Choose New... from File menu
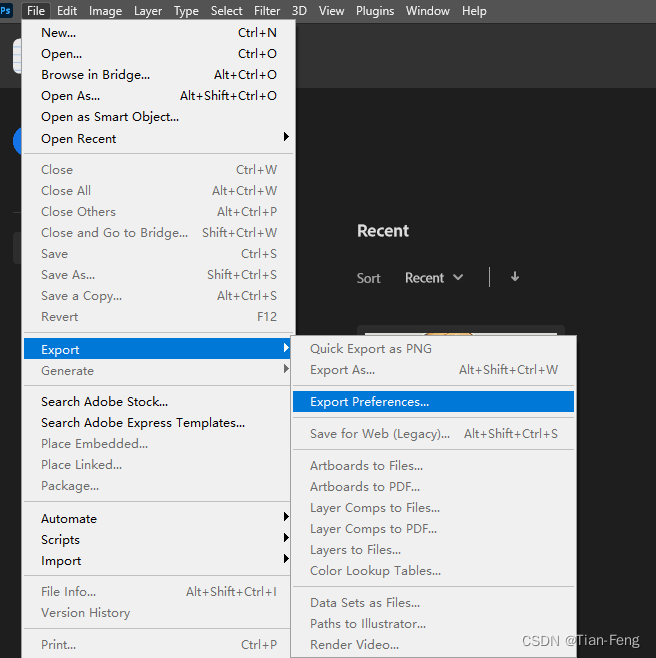656x658 pixels. click(159, 33)
